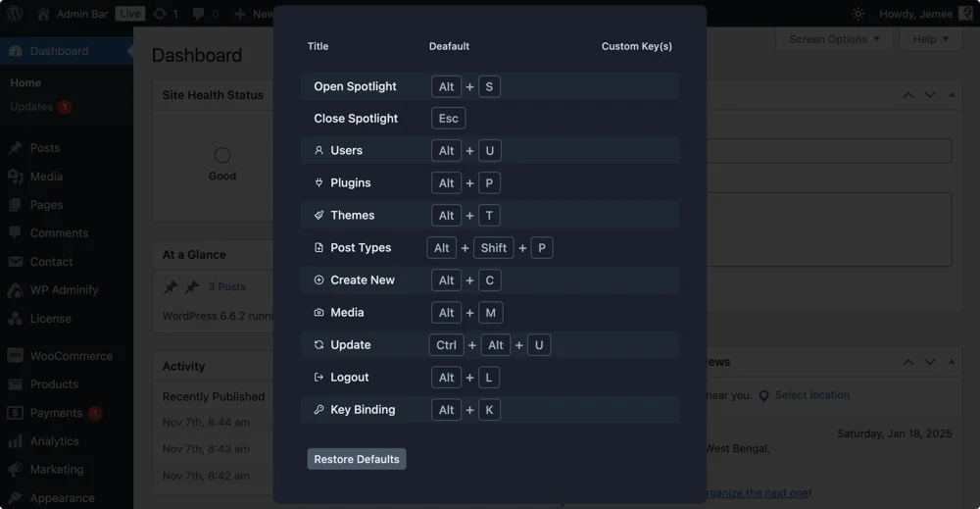Toggle the light/dark mode sun icon

click(858, 14)
